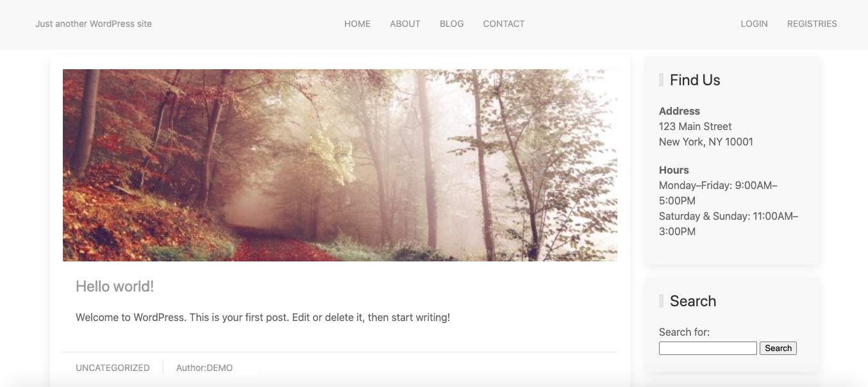Focus the 'Search for:' text field

708,348
